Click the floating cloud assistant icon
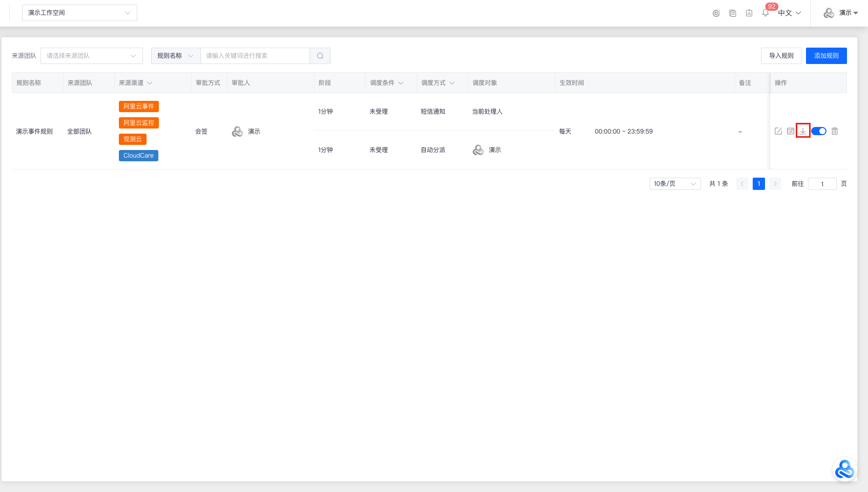 pos(844,469)
